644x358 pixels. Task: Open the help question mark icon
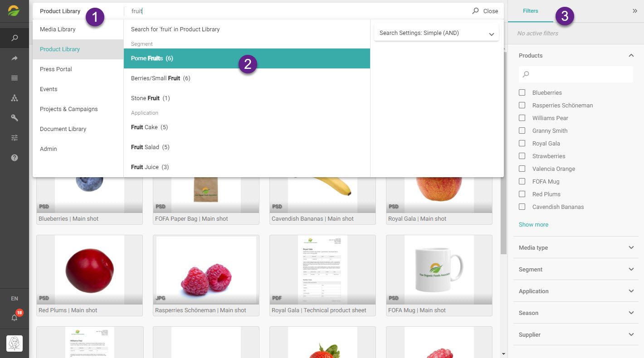[x=15, y=158]
